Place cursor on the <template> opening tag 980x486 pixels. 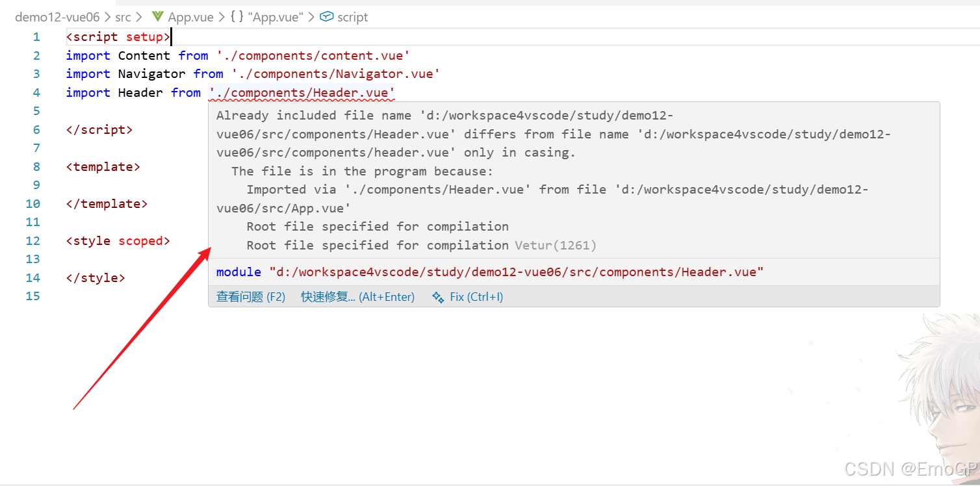(103, 167)
